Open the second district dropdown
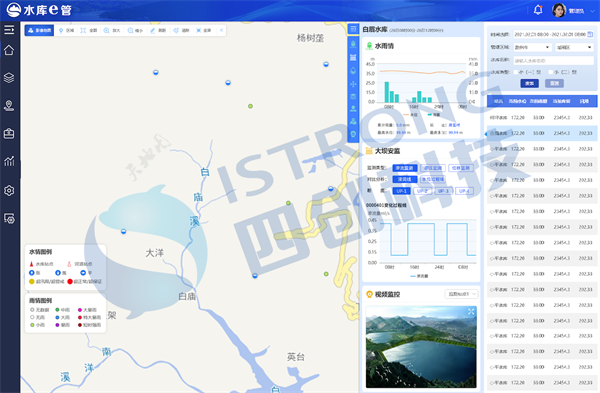Screen dimensions: 600x393 [574, 47]
